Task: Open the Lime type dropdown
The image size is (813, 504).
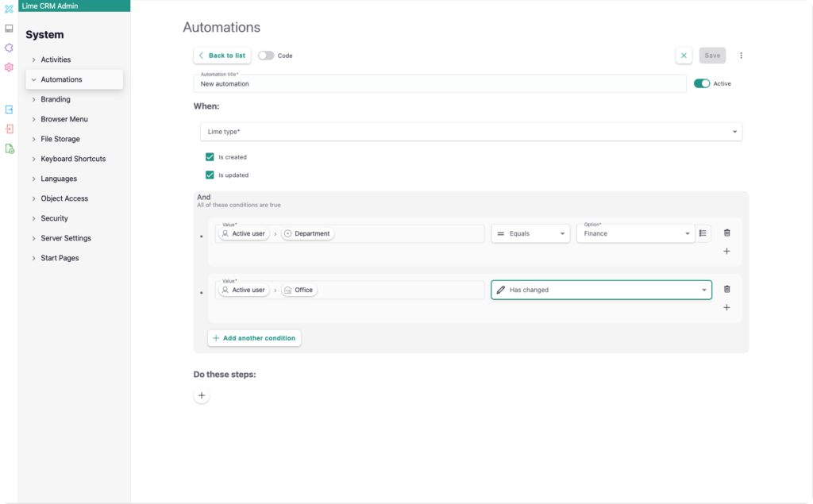Action: point(472,132)
